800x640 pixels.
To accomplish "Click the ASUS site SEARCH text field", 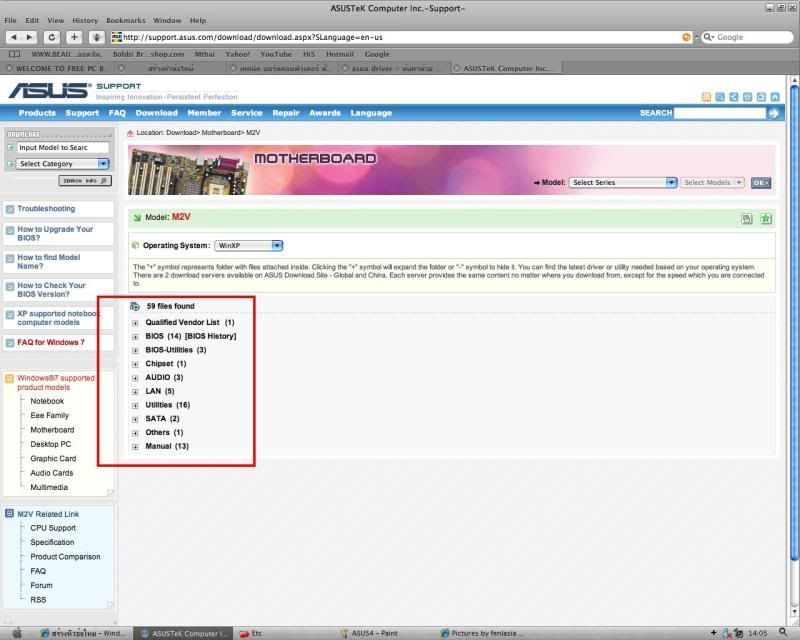I will [x=720, y=113].
